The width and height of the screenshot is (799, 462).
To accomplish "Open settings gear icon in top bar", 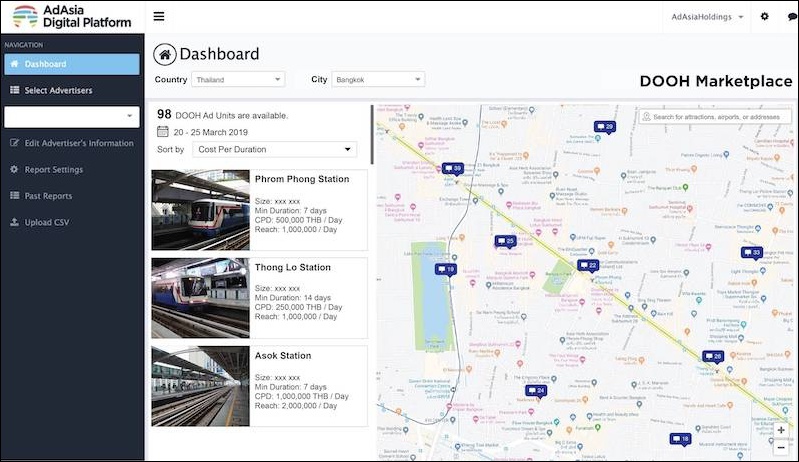I will point(765,17).
